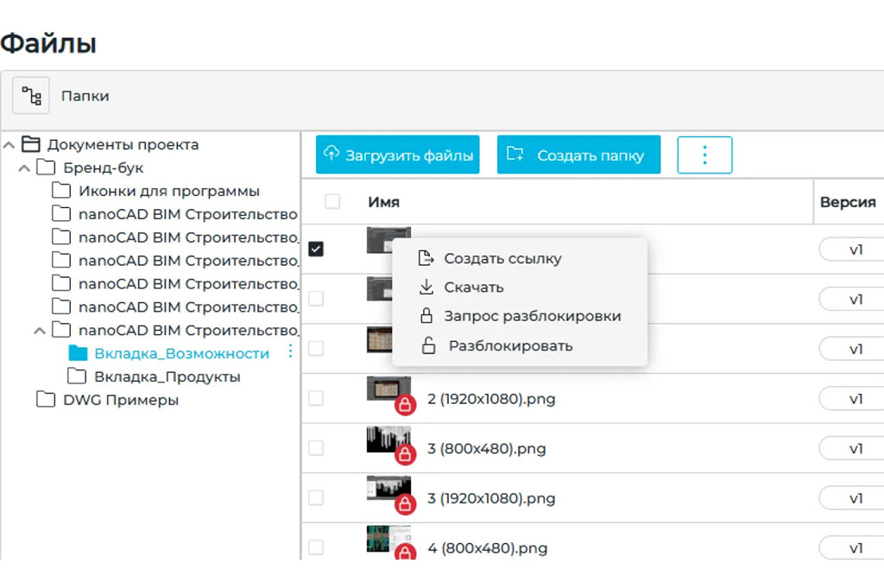Choose Создать ссылку from context menu
This screenshot has width=884, height=588.
pos(502,258)
